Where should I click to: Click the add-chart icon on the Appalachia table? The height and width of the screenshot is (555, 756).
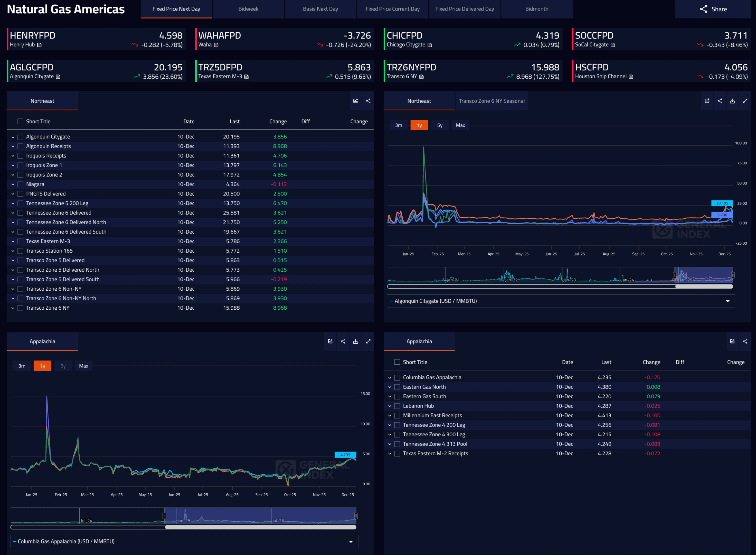[x=732, y=341]
